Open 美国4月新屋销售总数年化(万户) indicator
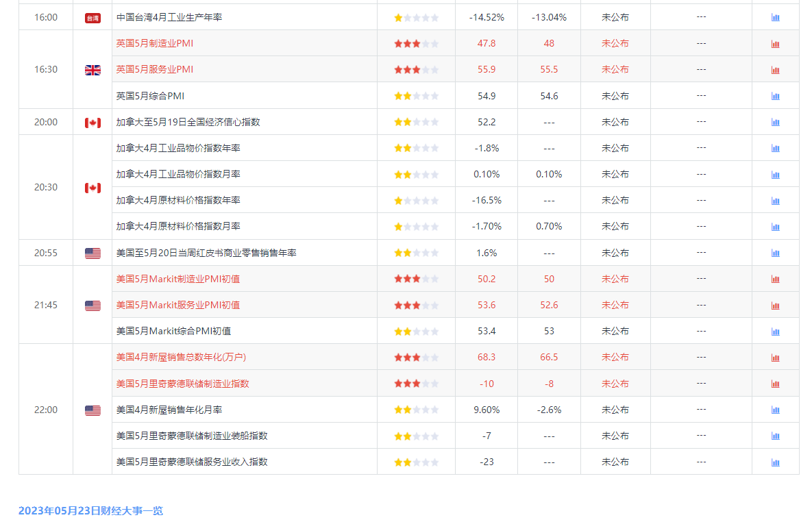The width and height of the screenshot is (812, 522). pyautogui.click(x=182, y=358)
